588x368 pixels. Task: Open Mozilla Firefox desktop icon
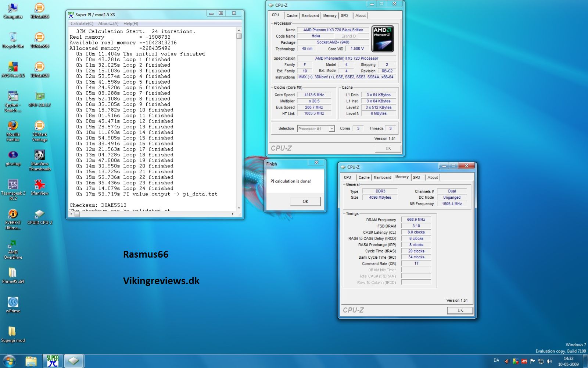[13, 131]
